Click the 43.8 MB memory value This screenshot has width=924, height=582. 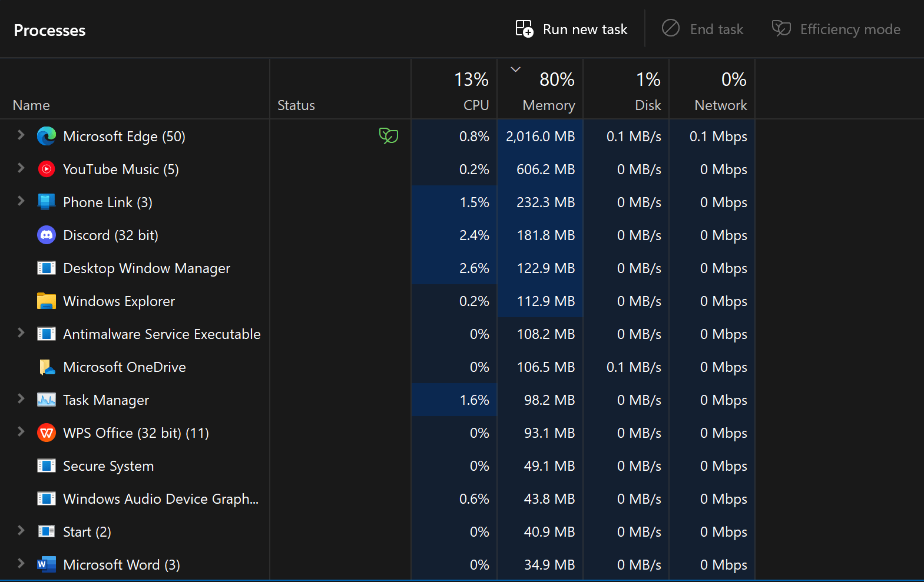click(549, 499)
